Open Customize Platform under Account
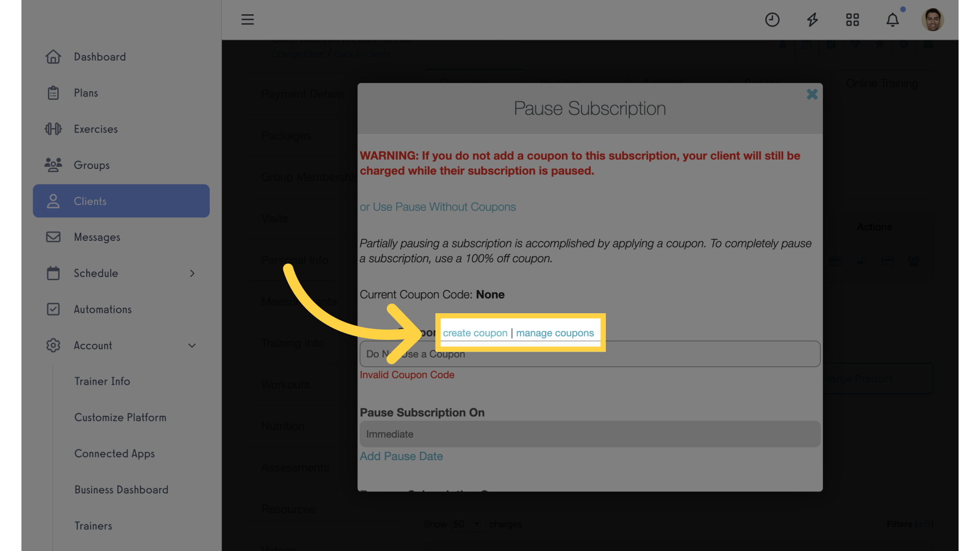980x551 pixels. click(x=120, y=417)
